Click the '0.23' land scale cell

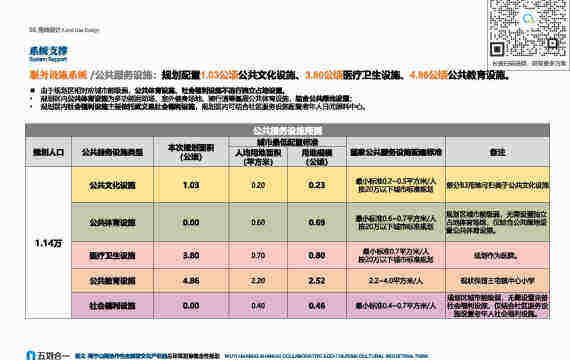[317, 185]
